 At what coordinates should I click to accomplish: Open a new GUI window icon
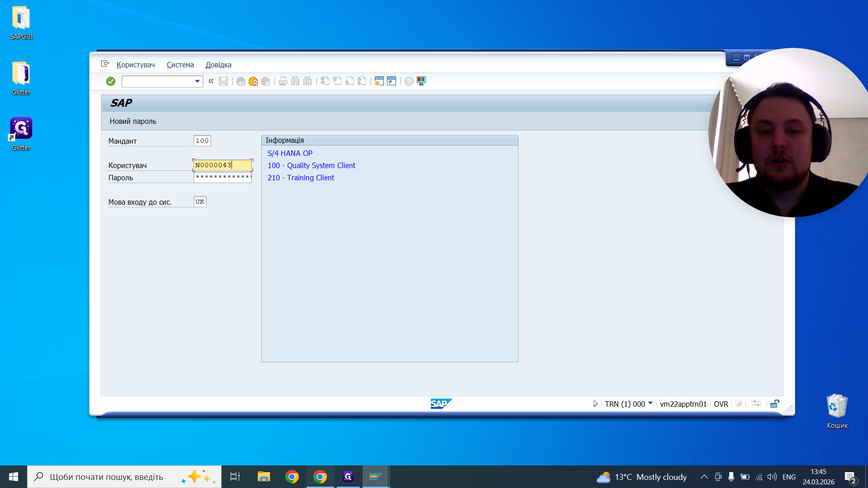click(x=379, y=81)
